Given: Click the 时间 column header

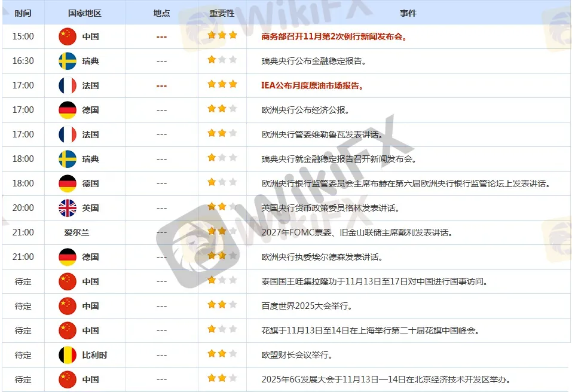Looking at the screenshot, I should click(x=23, y=13).
